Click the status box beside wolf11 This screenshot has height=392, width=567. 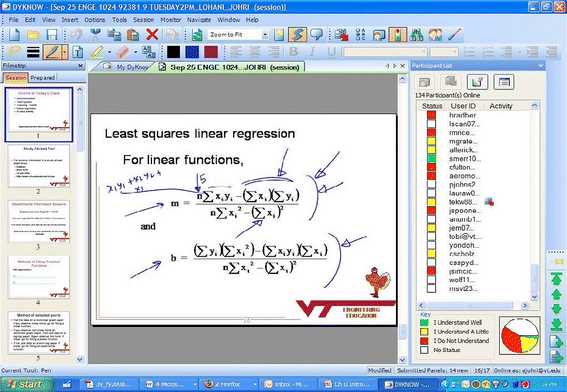click(431, 280)
